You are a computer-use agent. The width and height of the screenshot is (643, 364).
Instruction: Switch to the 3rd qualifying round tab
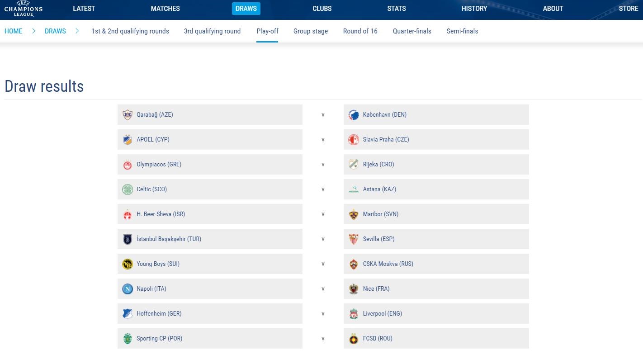pos(212,31)
